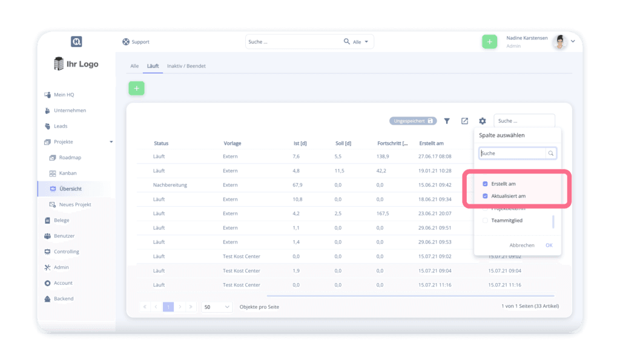Image resolution: width=620 pixels, height=364 pixels.
Task: Click OK in the column selector
Action: pyautogui.click(x=549, y=245)
